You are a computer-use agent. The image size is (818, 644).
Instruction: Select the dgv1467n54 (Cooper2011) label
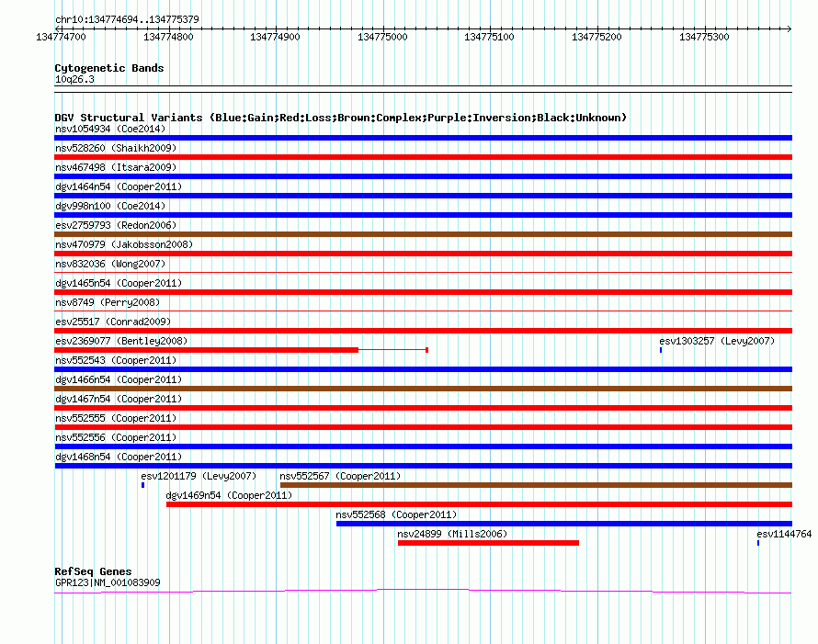click(119, 399)
